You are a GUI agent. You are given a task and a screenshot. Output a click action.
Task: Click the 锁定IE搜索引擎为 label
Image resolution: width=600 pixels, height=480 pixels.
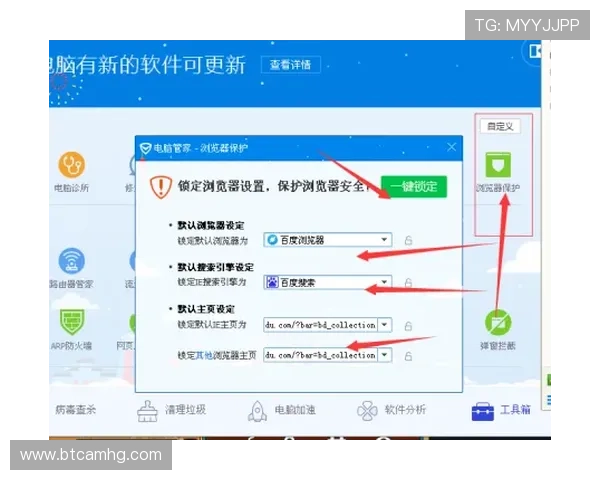pyautogui.click(x=212, y=282)
